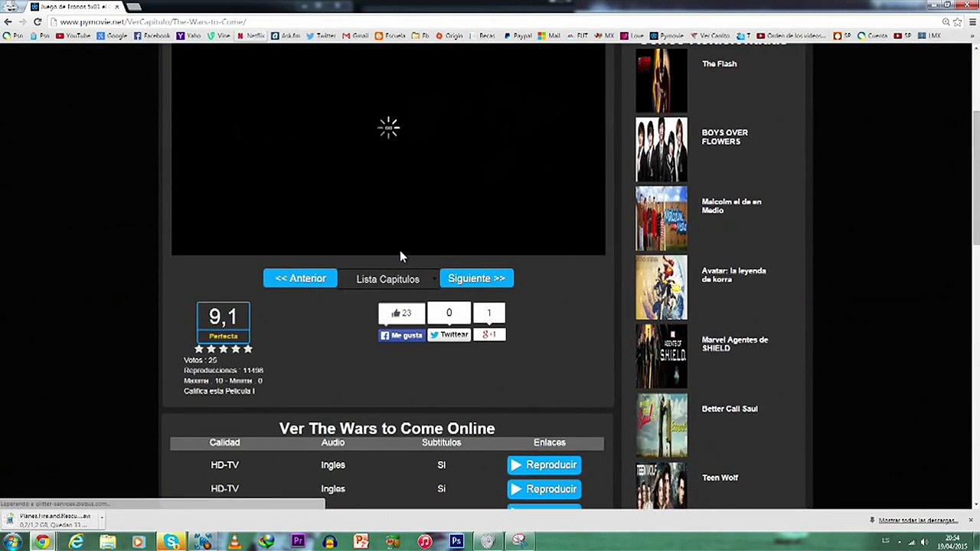Click the address bar URL field
Image resolution: width=980 pixels, height=551 pixels.
pos(490,22)
